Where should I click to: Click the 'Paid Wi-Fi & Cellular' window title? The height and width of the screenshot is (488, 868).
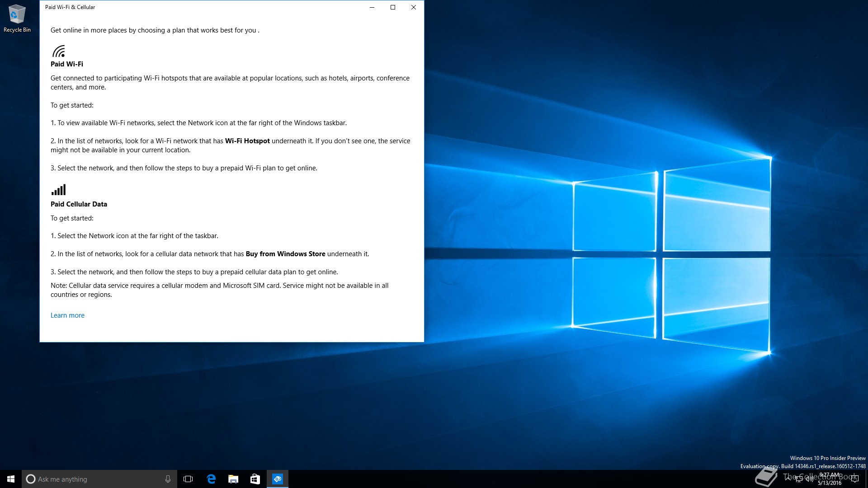tap(70, 7)
